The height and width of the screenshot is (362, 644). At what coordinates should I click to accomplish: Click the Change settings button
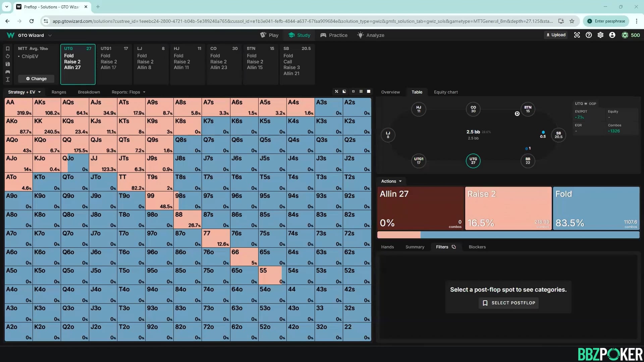coord(36,78)
